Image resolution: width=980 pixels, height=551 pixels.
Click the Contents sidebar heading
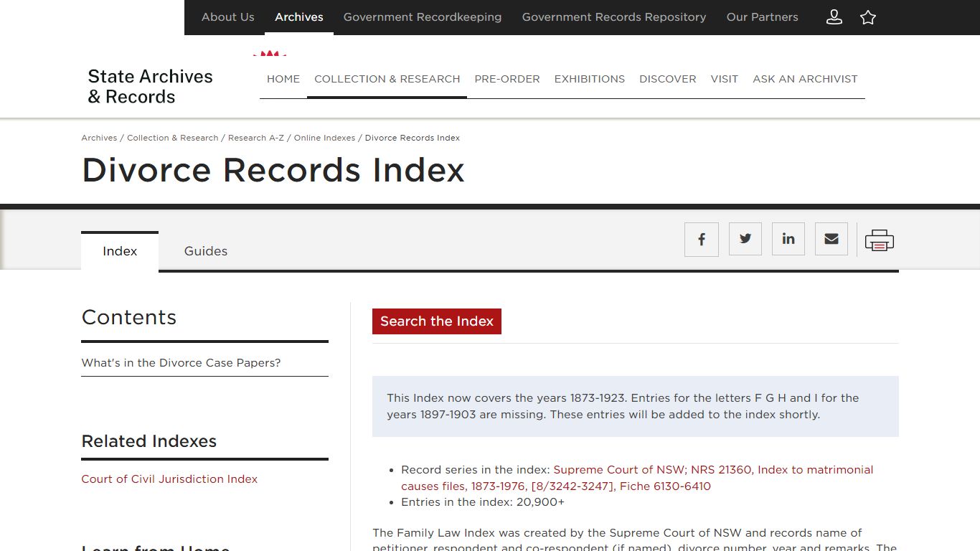click(x=129, y=317)
